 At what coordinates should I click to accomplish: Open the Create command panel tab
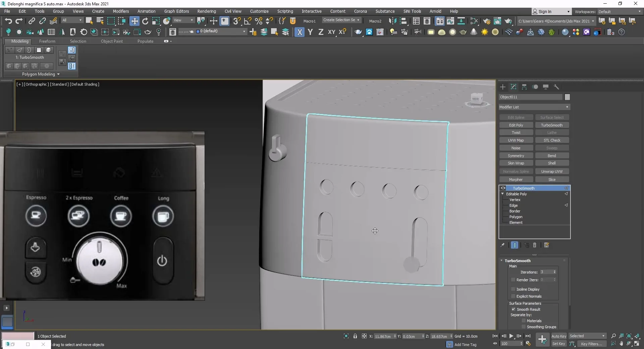[502, 87]
